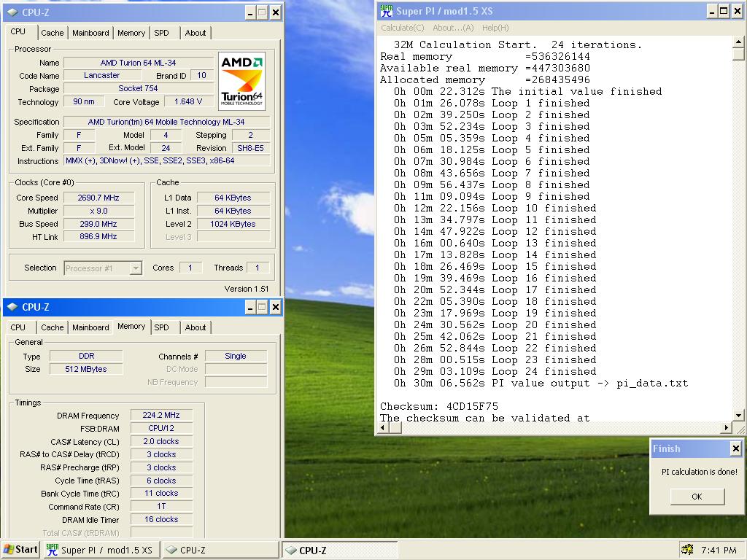
Task: Minimize the top CPU-Z window
Action: coord(249,13)
